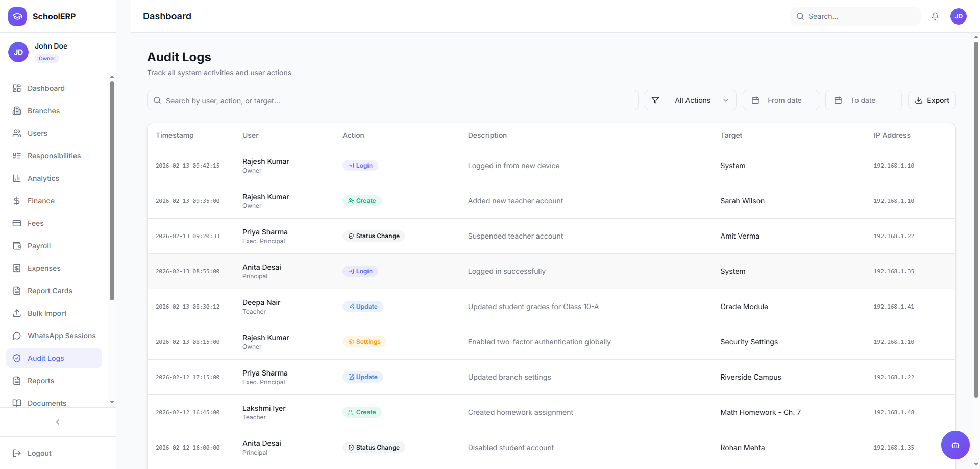Click the SchoolERP graduation cap logo
980x469 pixels.
click(17, 16)
